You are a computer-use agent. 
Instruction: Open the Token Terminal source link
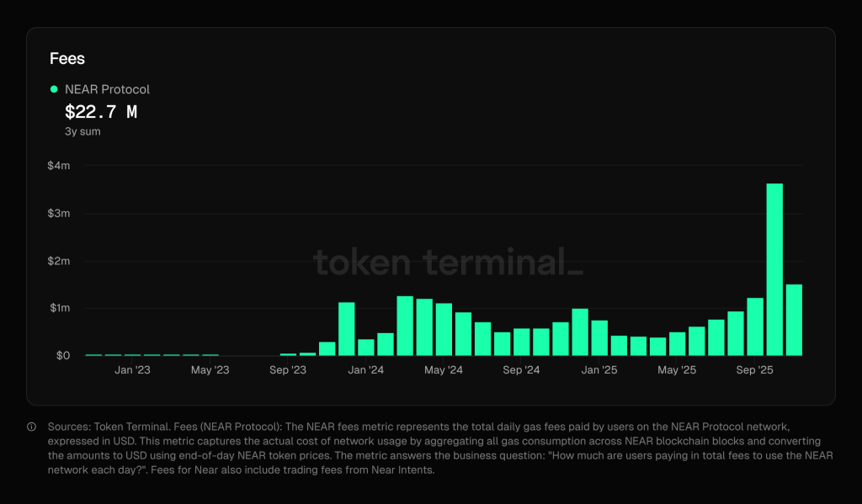[x=116, y=426]
